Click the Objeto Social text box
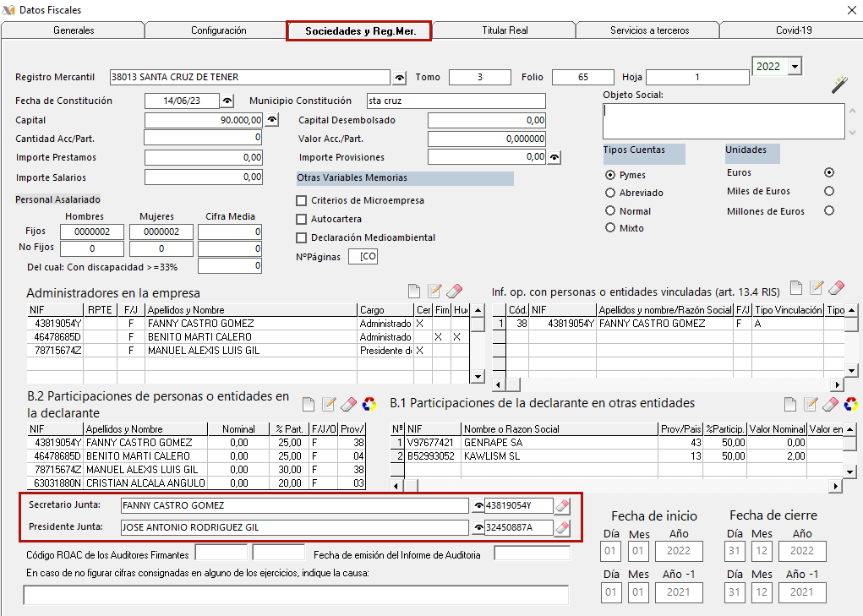 [724, 121]
